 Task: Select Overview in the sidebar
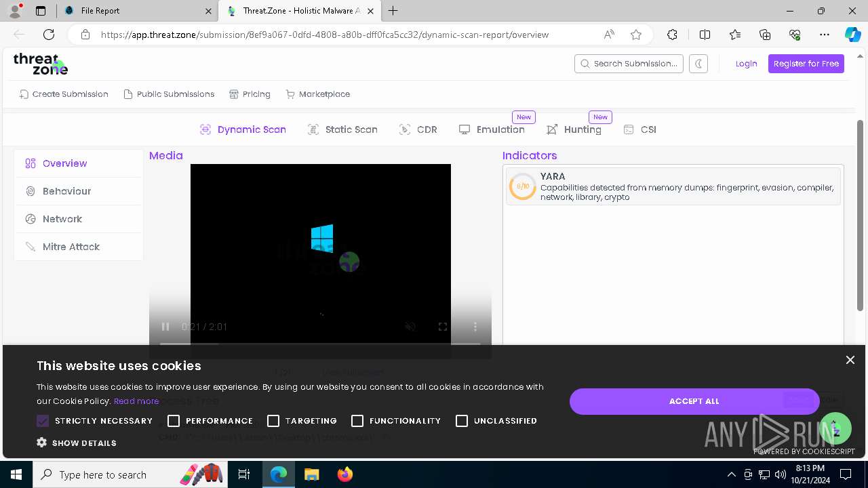pyautogui.click(x=79, y=163)
